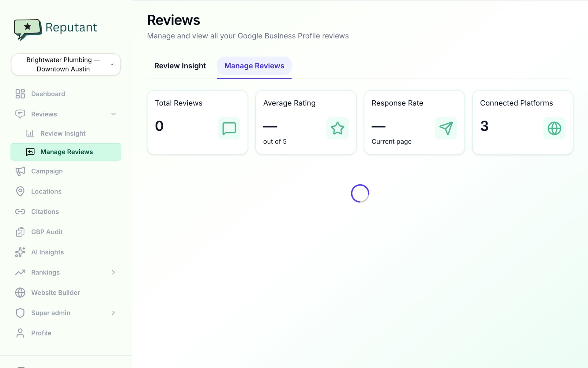Open the Citations page
This screenshot has width=588, height=368.
pyautogui.click(x=66, y=212)
